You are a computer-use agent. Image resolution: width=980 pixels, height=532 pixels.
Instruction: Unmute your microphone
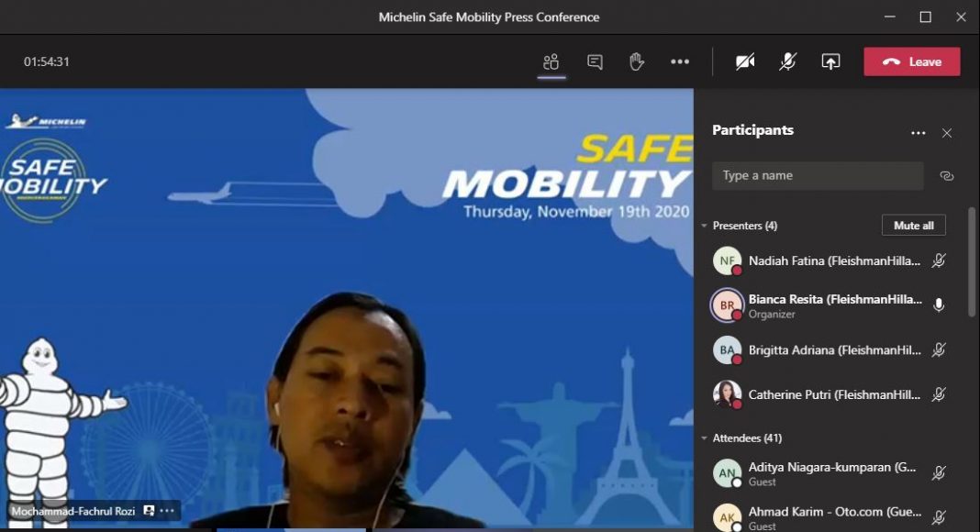pyautogui.click(x=787, y=62)
